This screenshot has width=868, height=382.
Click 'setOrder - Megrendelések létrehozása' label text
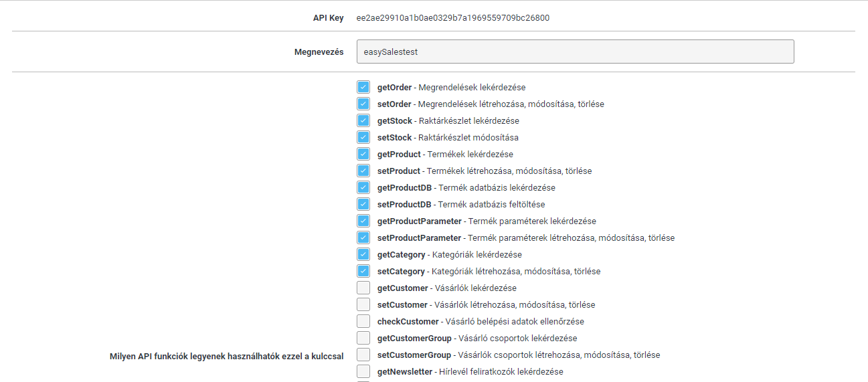click(x=491, y=104)
